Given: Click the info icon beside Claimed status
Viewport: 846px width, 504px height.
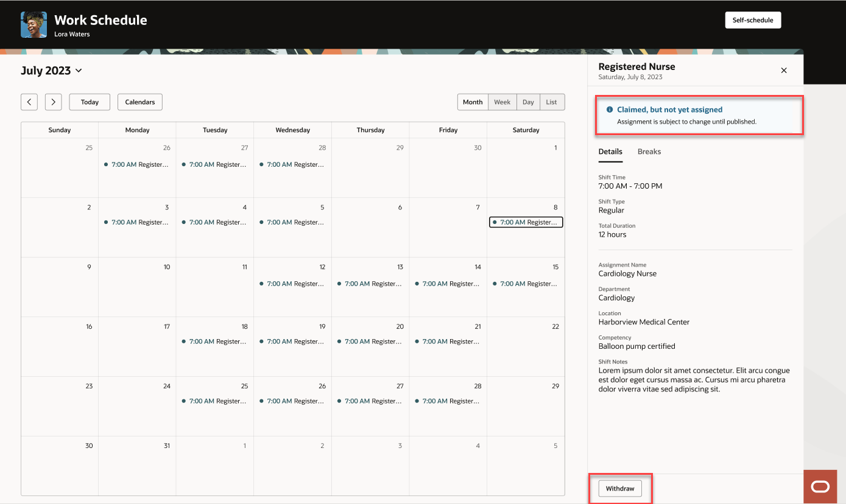Looking at the screenshot, I should pyautogui.click(x=609, y=110).
